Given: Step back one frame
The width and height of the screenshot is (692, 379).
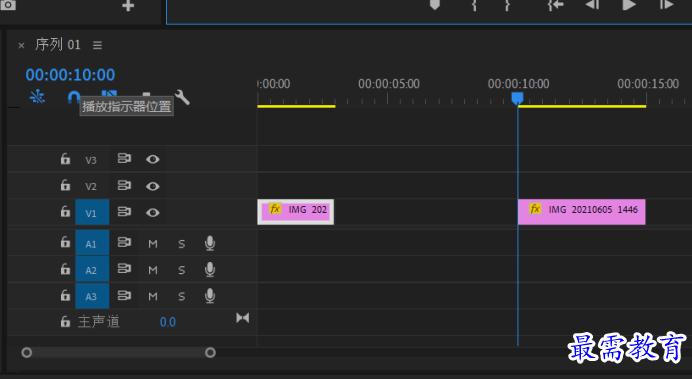Looking at the screenshot, I should pos(592,5).
